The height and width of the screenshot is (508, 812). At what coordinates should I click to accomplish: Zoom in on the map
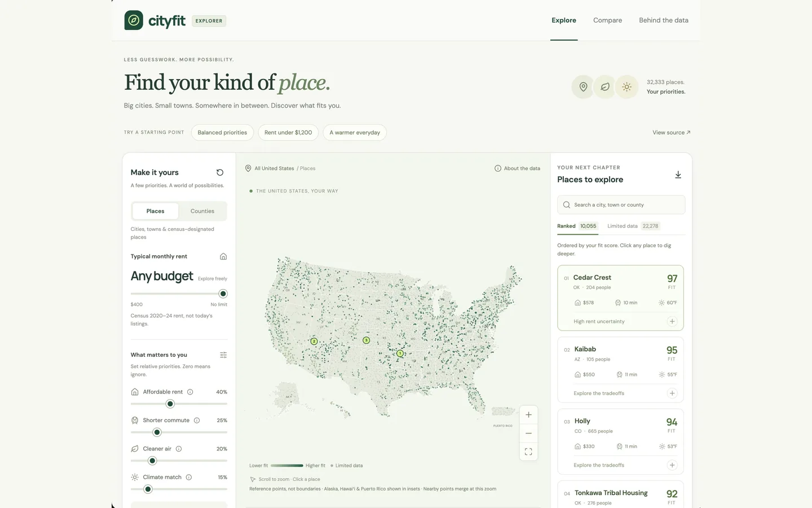(x=528, y=415)
